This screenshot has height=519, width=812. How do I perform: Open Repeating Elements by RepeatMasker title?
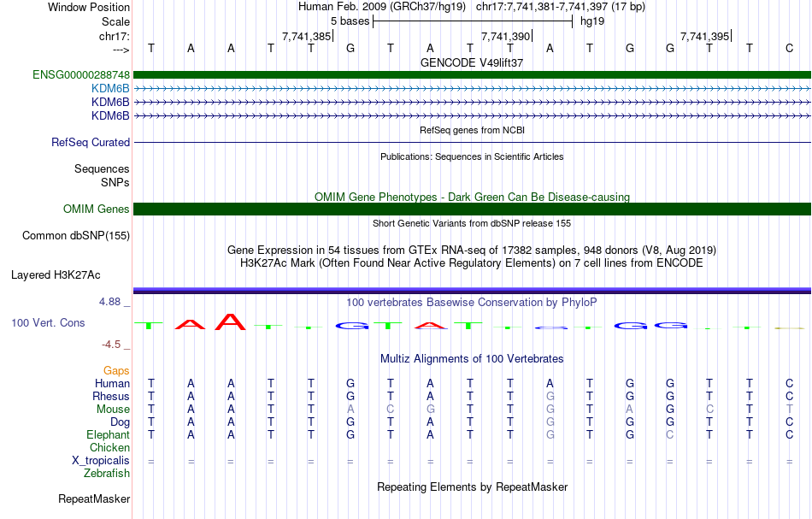(x=472, y=487)
